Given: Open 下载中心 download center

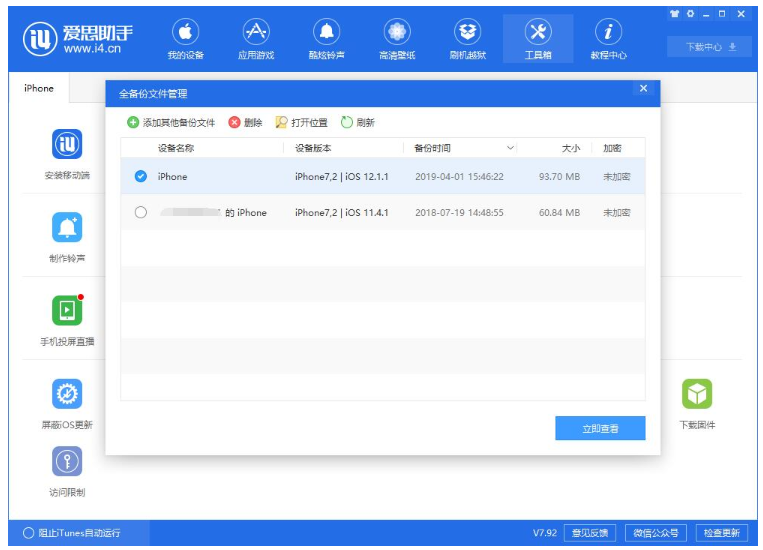Looking at the screenshot, I should coord(709,47).
